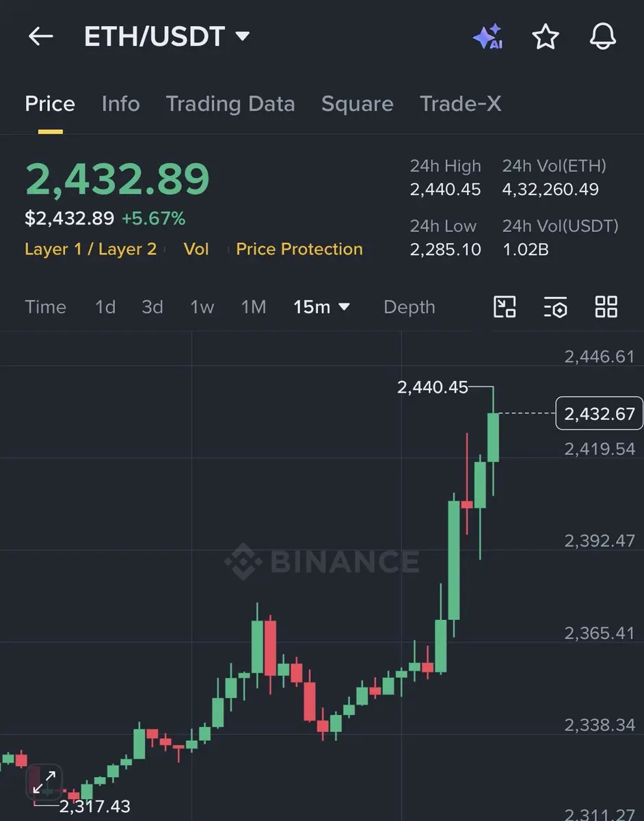Screen dimensions: 644x821
Task: Open picture-in-picture chart icon
Action: (x=505, y=307)
